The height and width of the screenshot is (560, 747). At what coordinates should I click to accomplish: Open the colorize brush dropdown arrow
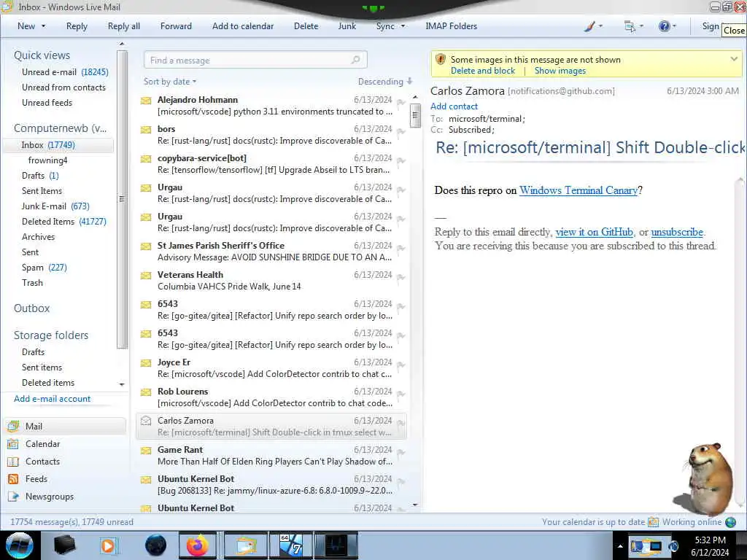pyautogui.click(x=600, y=26)
